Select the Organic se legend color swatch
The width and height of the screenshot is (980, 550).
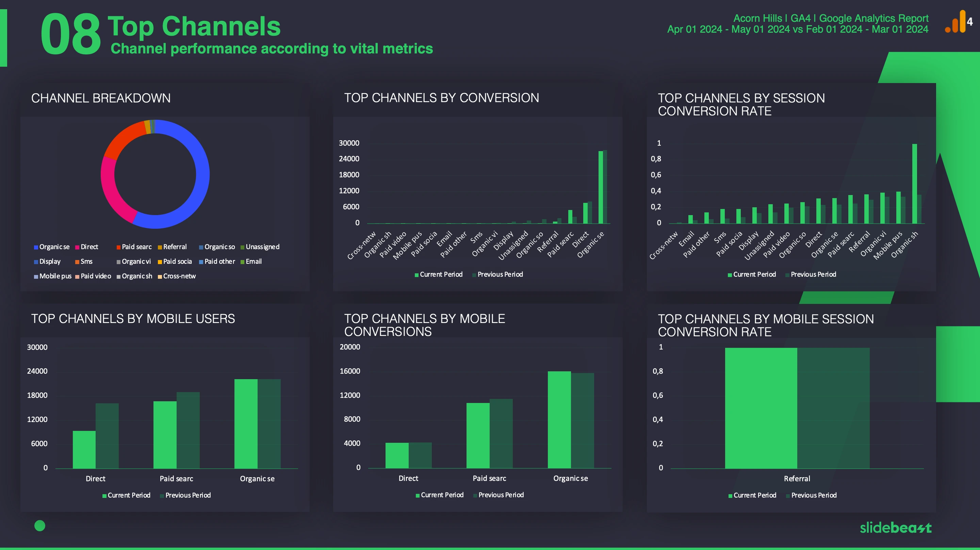tap(36, 247)
